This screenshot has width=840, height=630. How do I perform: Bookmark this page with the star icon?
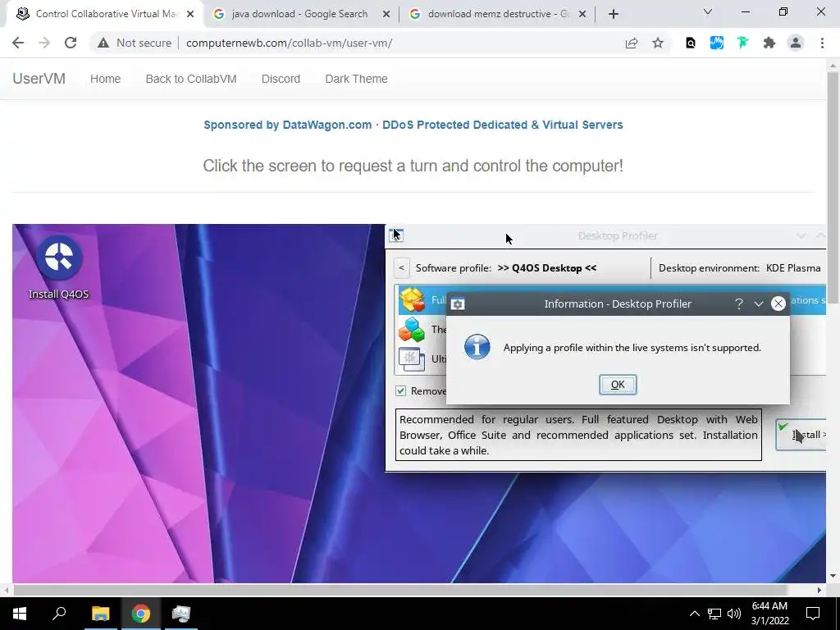(658, 43)
